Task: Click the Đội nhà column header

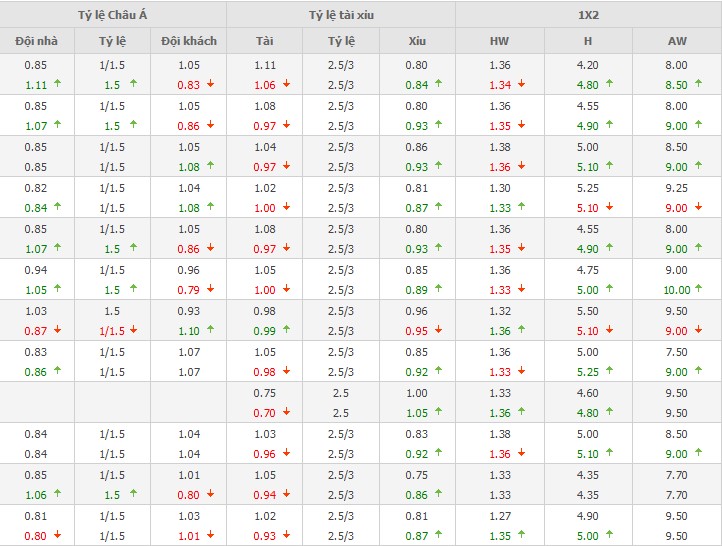Action: [x=36, y=41]
